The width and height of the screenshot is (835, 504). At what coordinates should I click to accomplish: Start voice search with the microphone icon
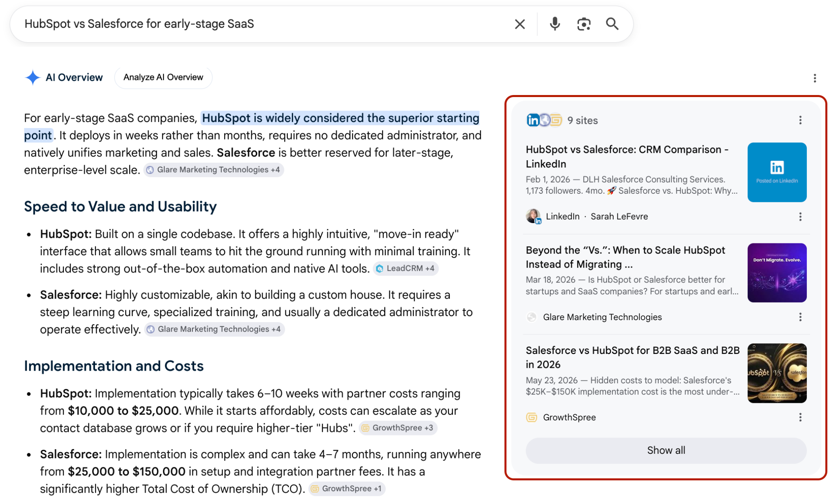tap(554, 24)
